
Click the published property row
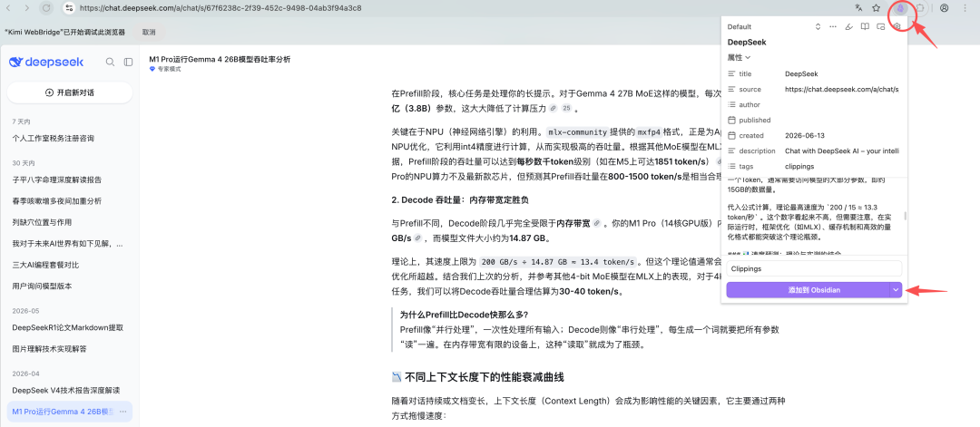(x=814, y=120)
